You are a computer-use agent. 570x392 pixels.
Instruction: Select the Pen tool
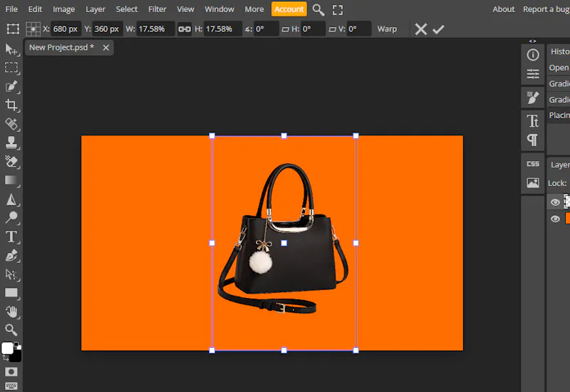click(x=11, y=255)
